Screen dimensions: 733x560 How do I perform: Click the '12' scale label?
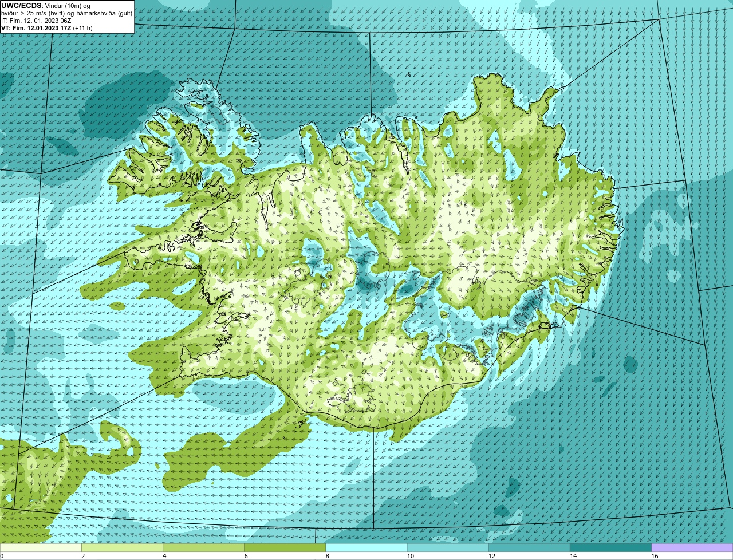(491, 556)
